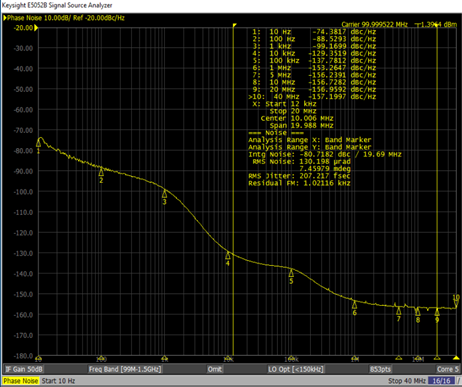Click the reference level arrow at -20.00
The height and width of the screenshot is (387, 462).
(36, 28)
